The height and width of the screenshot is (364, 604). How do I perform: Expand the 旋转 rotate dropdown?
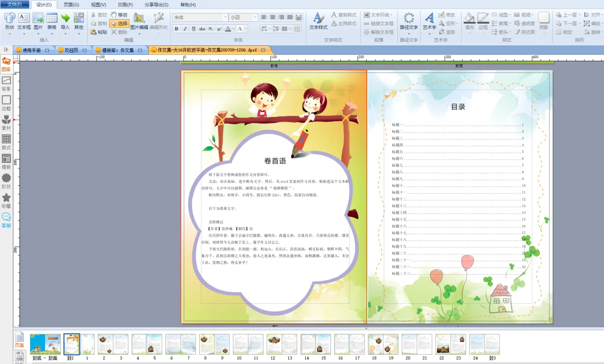click(x=602, y=32)
